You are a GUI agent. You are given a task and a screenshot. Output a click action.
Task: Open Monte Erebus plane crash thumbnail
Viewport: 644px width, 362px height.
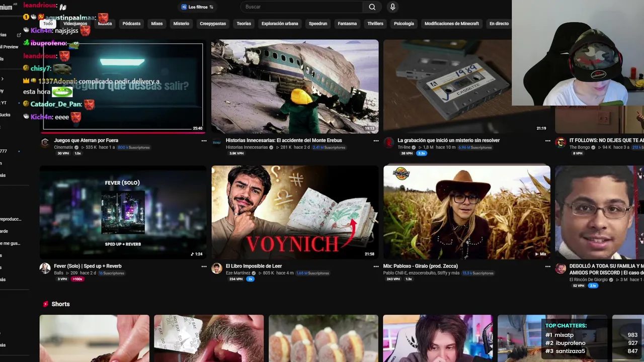click(x=295, y=86)
